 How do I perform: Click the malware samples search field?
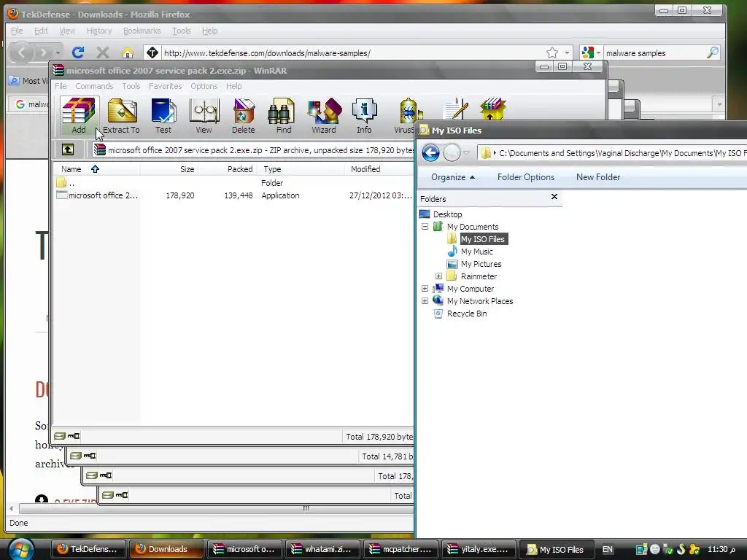654,52
